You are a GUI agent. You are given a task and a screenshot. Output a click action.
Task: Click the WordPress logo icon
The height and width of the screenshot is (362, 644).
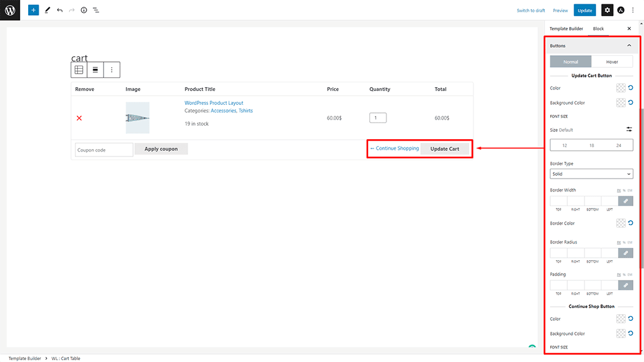(10, 10)
